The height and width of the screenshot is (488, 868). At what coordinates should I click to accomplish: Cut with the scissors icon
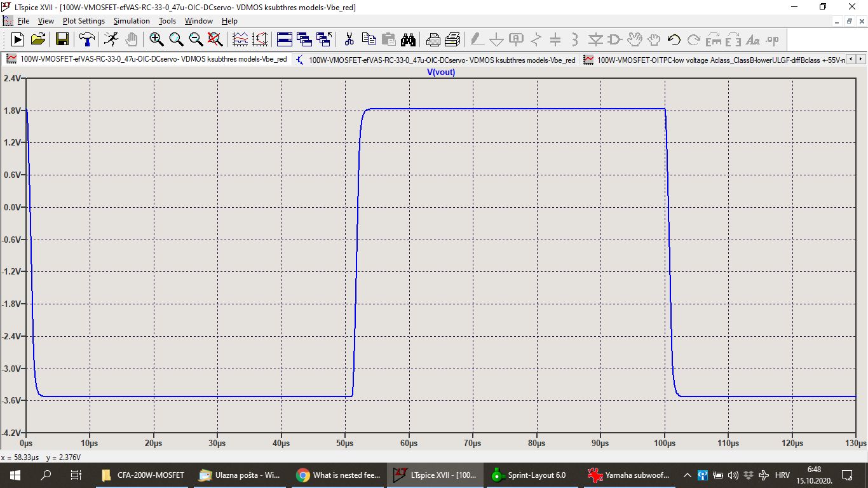349,39
